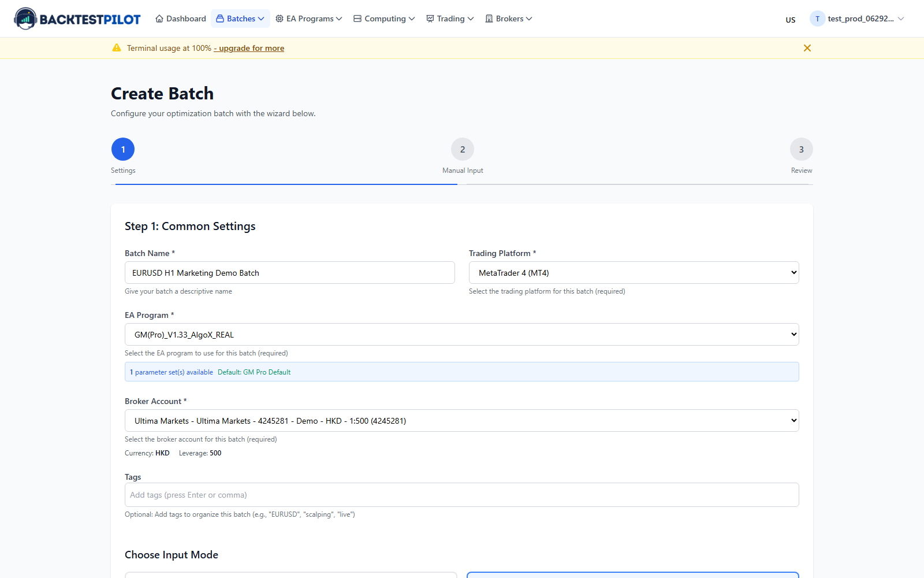Viewport: 924px width, 578px height.
Task: Select the US region indicator
Action: point(791,20)
